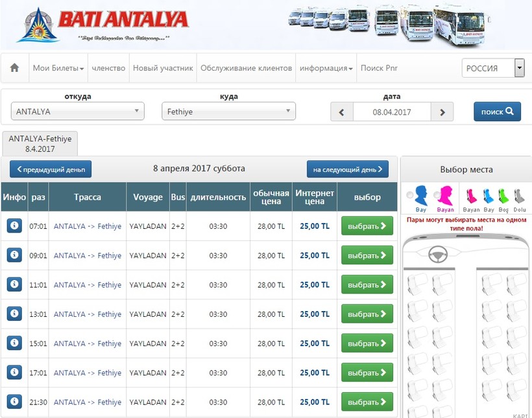Click the steering wheel icon on bus diagram

pos(438,255)
